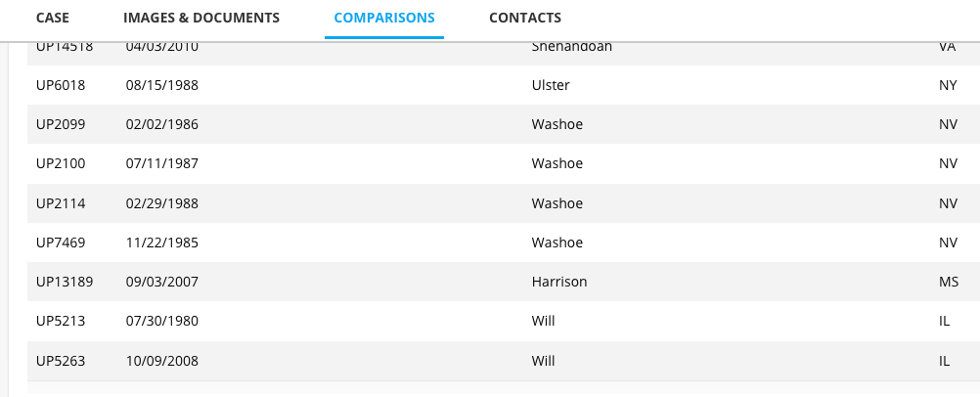Click case number UP5263
The width and height of the screenshot is (980, 397).
point(61,361)
